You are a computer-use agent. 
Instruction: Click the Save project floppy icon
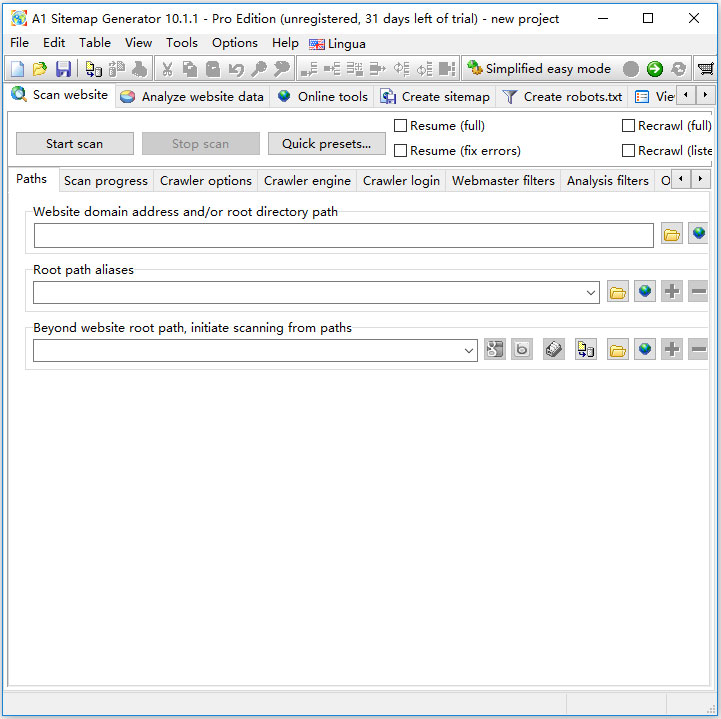click(x=63, y=69)
